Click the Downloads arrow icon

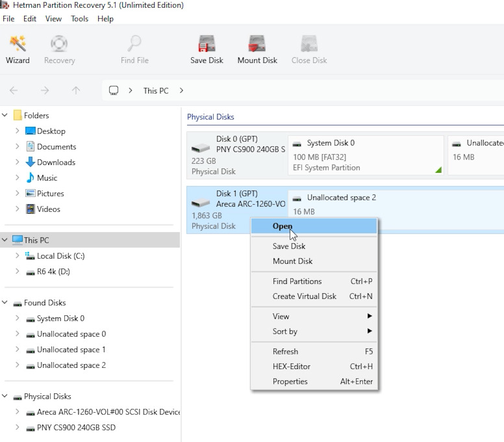tap(31, 162)
